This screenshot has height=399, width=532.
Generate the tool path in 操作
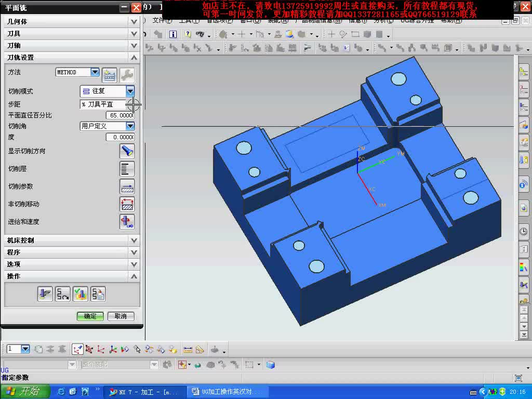45,294
